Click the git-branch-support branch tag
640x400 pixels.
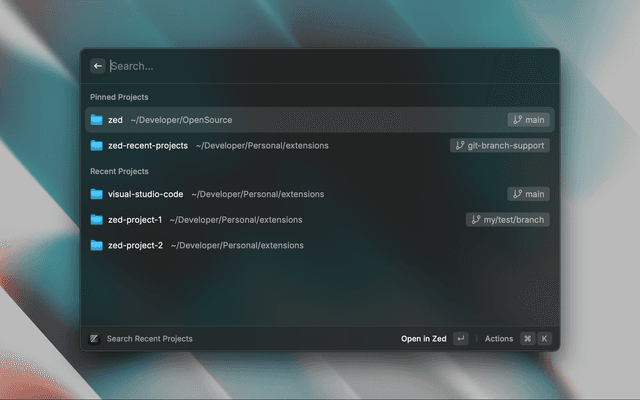(x=499, y=145)
